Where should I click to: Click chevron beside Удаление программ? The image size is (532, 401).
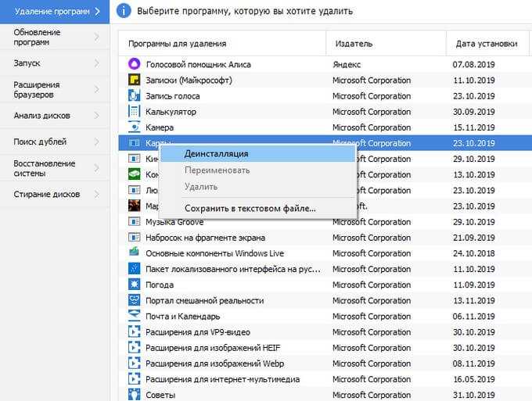tap(98, 12)
